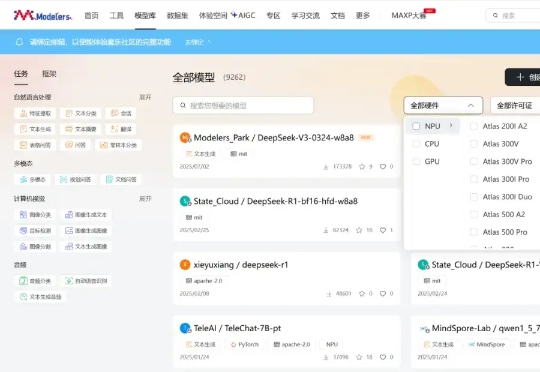Click the 音频分类 task icon
Screen dimensions: 540x372
(x=23, y=281)
